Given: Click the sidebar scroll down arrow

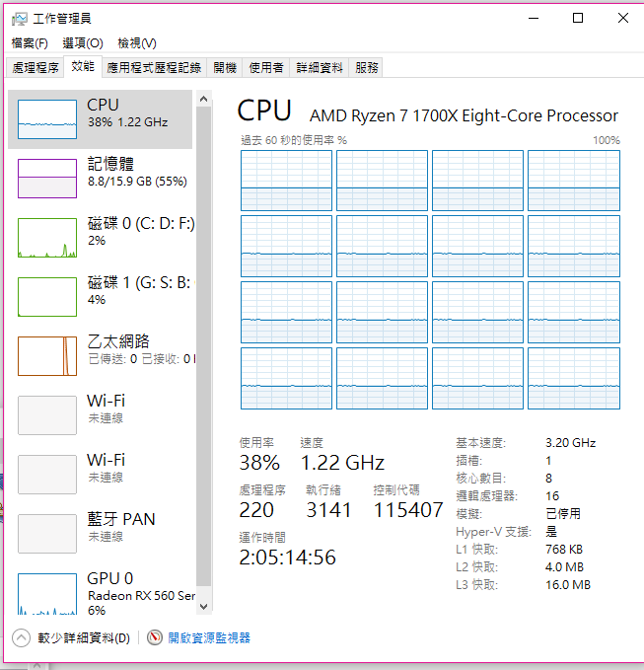Looking at the screenshot, I should pos(204,607).
